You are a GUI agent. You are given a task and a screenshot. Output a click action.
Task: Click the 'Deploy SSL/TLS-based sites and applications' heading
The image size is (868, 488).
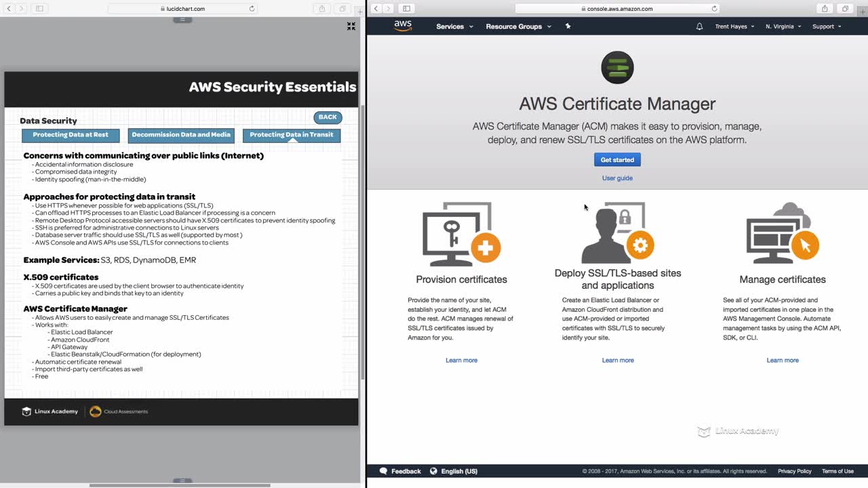[618, 279]
